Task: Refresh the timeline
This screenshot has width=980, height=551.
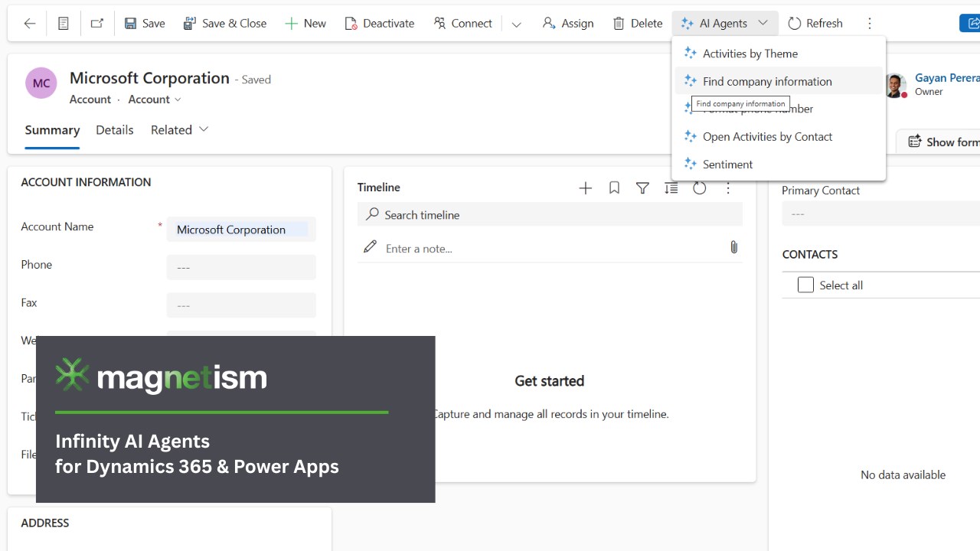Action: click(x=699, y=188)
